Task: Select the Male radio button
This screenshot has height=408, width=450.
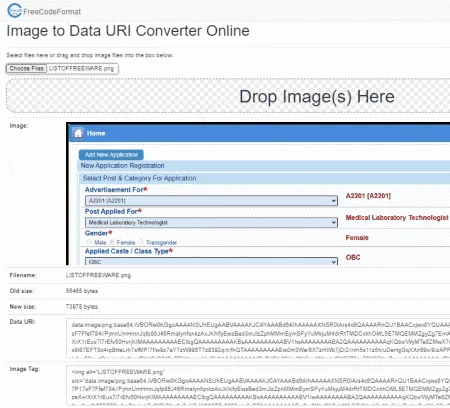Action: (89, 242)
